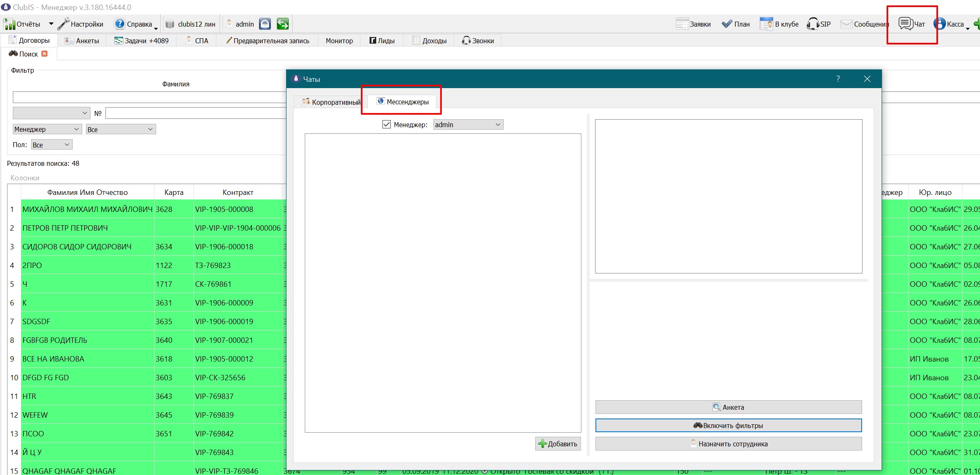The image size is (980, 475).
Task: Close the Поиск tab with red x
Action: click(x=44, y=54)
